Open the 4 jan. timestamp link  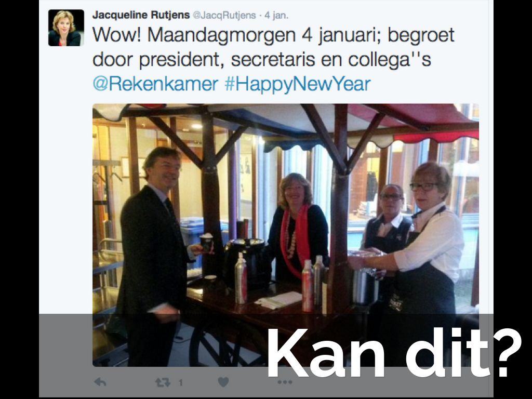[x=276, y=15]
